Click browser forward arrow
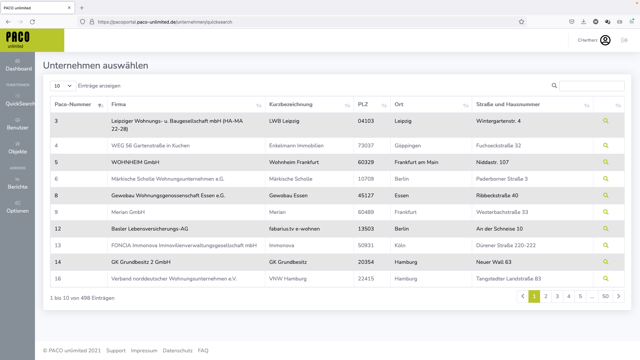640x360 pixels. 20,22
